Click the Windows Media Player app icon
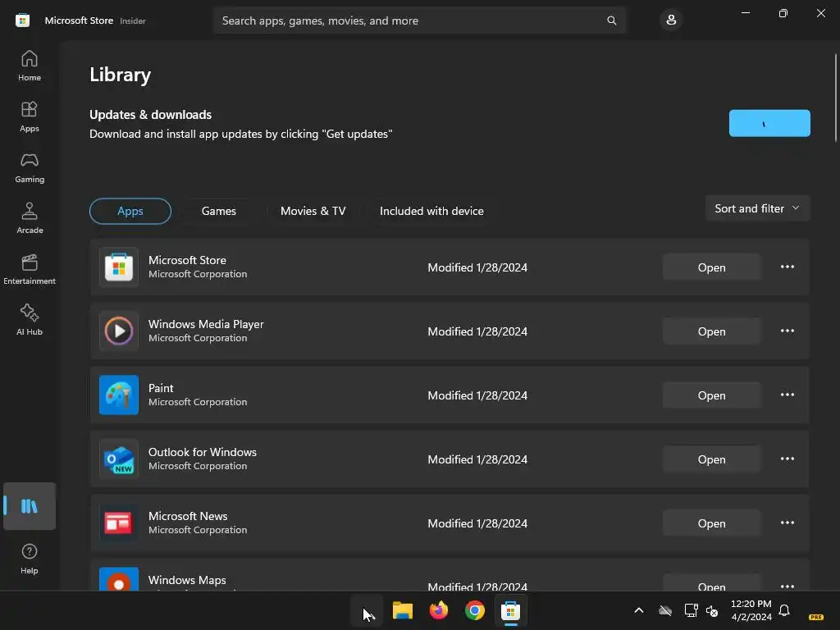 tap(119, 331)
